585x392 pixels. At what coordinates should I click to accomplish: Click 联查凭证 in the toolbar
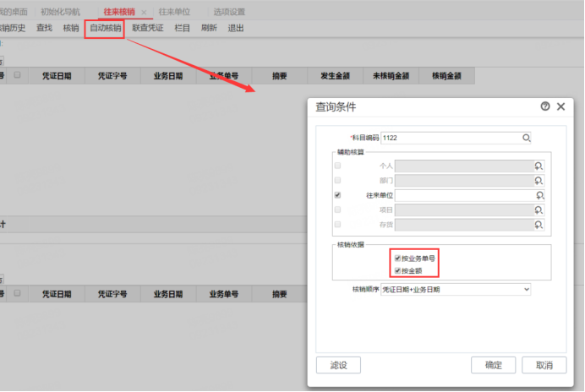click(x=148, y=28)
